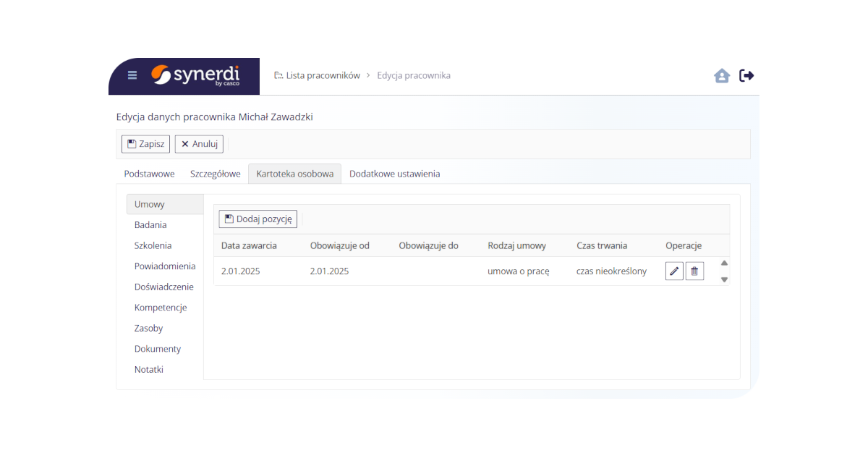Click the Zapisz button
This screenshot has height=456, width=868.
click(x=145, y=144)
